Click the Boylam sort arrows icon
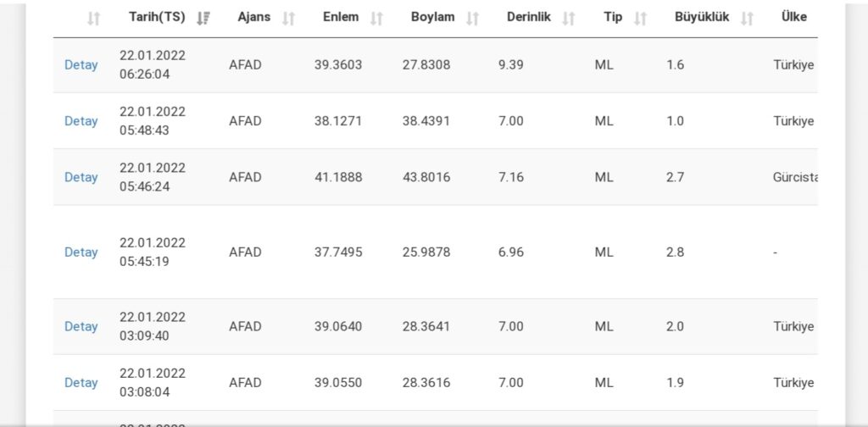The image size is (868, 427). click(472, 19)
